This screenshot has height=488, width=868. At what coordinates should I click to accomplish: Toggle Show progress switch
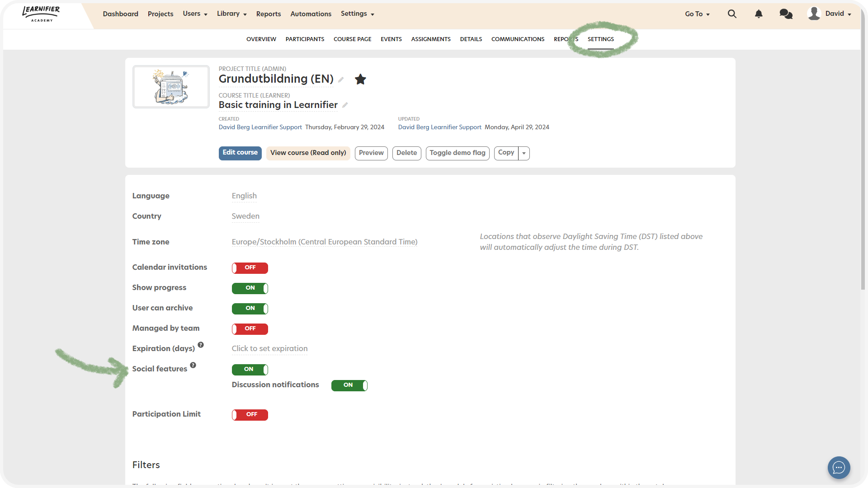pyautogui.click(x=250, y=288)
